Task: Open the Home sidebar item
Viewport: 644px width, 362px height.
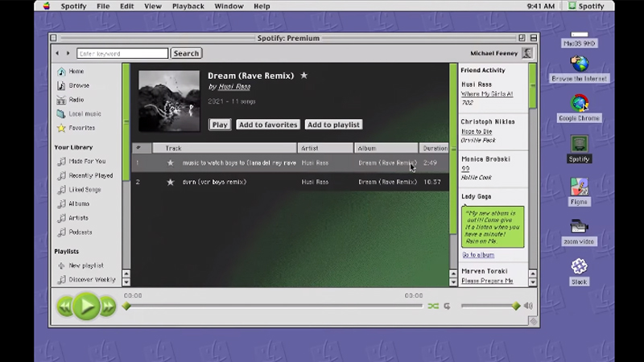Action: pos(71,72)
